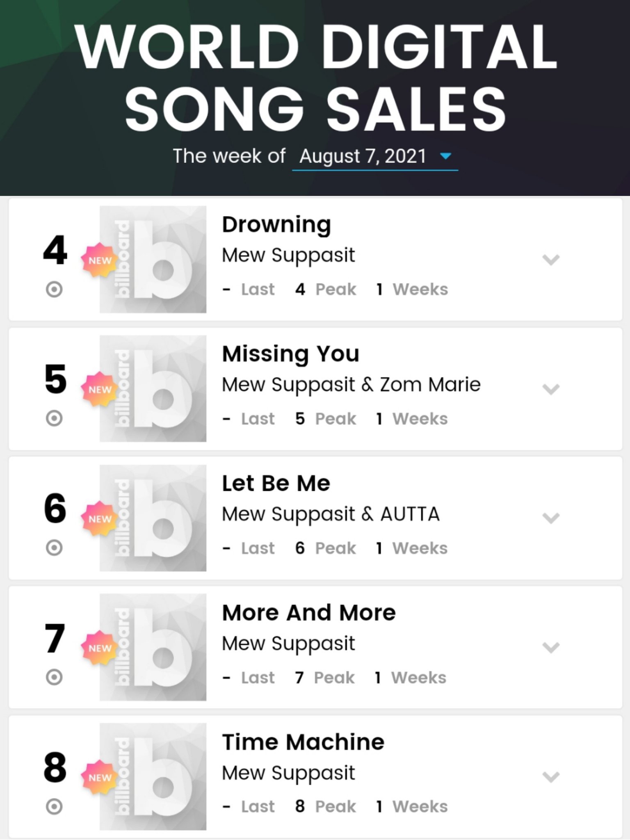The width and height of the screenshot is (630, 840).
Task: Click the NEW badge on Time Machine
Action: click(x=99, y=777)
